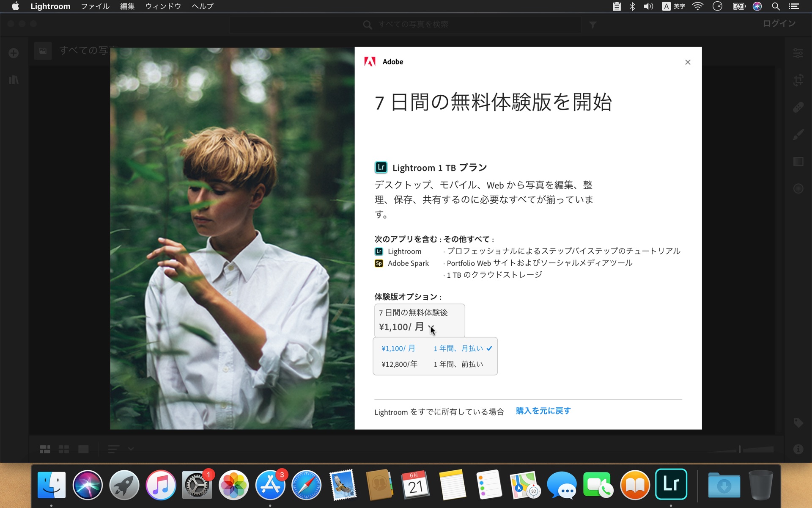Select the Healing brush tool
The height and width of the screenshot is (508, 812).
798,107
